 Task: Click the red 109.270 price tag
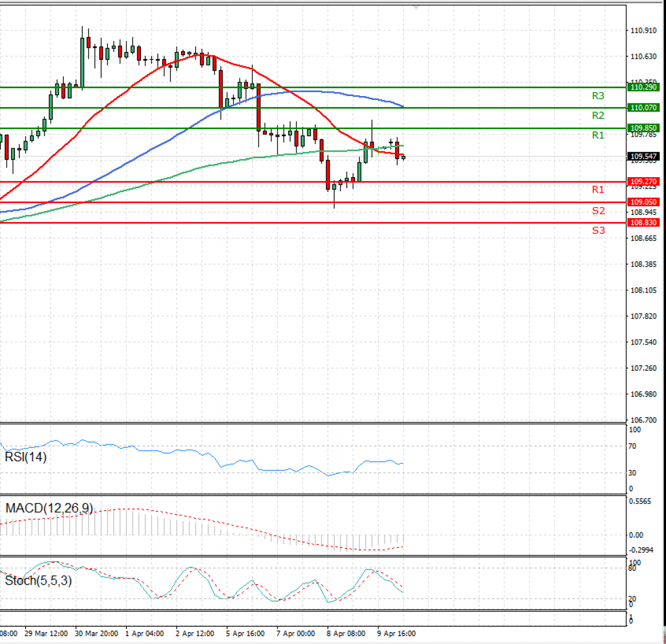coord(643,182)
